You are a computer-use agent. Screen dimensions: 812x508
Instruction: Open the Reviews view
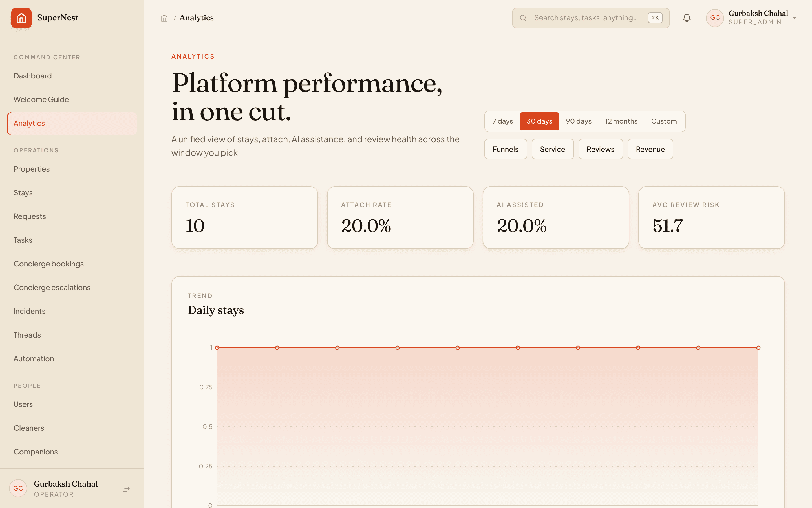pyautogui.click(x=600, y=149)
